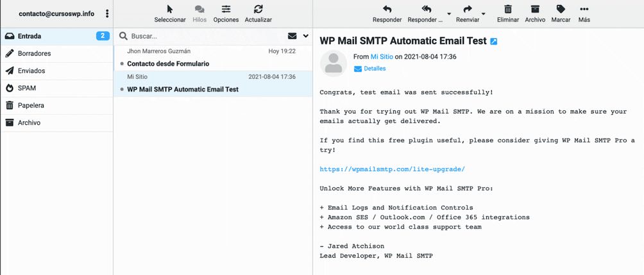Open the Papelera trash folder

coord(56,105)
